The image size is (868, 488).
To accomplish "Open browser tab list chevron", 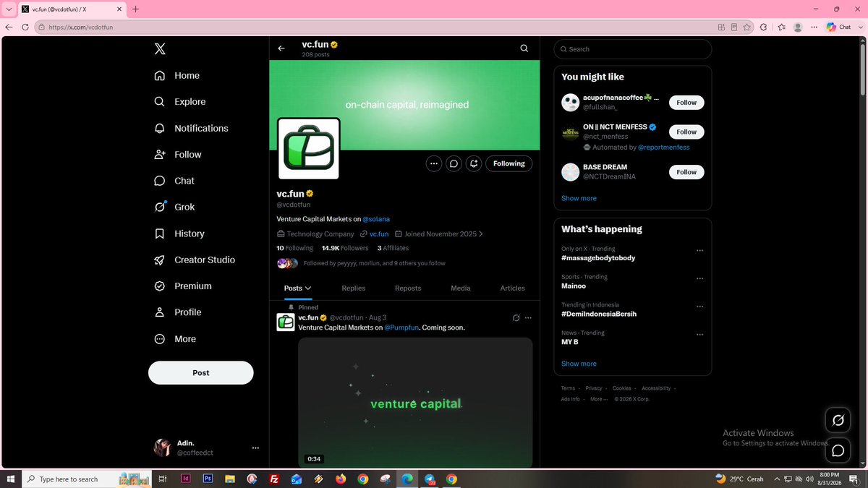I will point(8,9).
